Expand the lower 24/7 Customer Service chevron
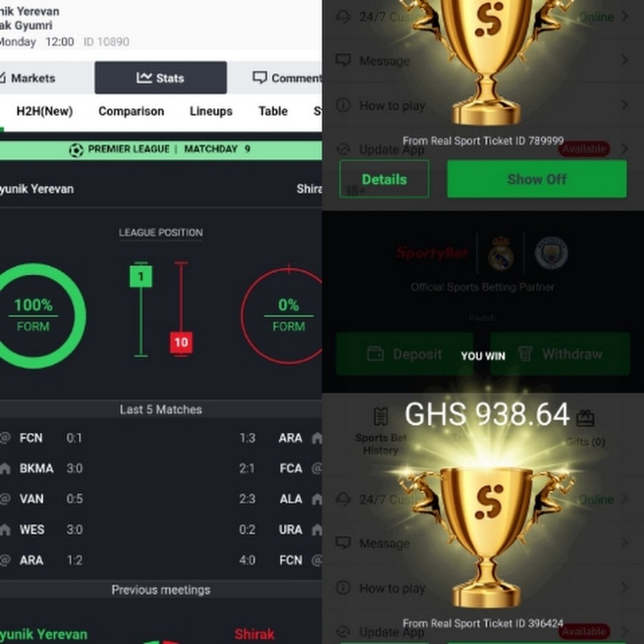This screenshot has height=644, width=644. (625, 499)
